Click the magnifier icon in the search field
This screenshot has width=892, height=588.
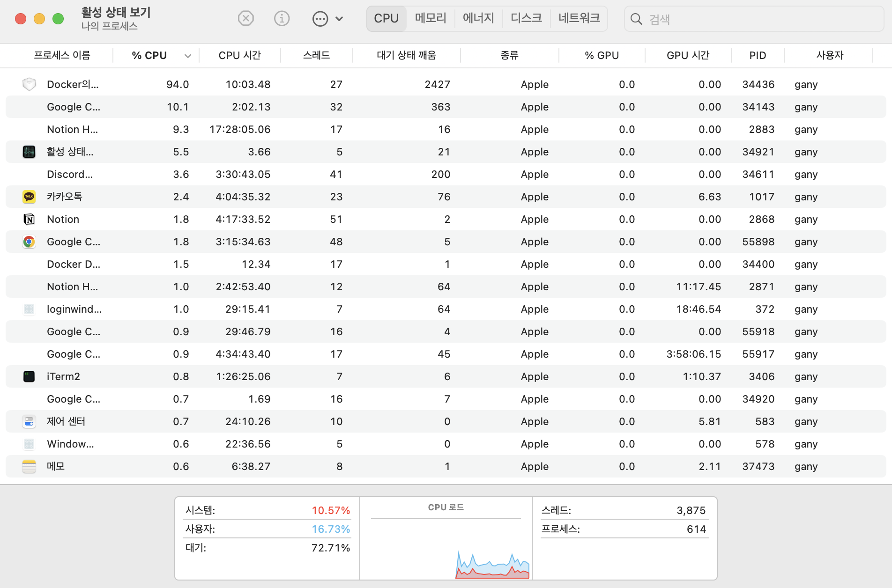636,19
